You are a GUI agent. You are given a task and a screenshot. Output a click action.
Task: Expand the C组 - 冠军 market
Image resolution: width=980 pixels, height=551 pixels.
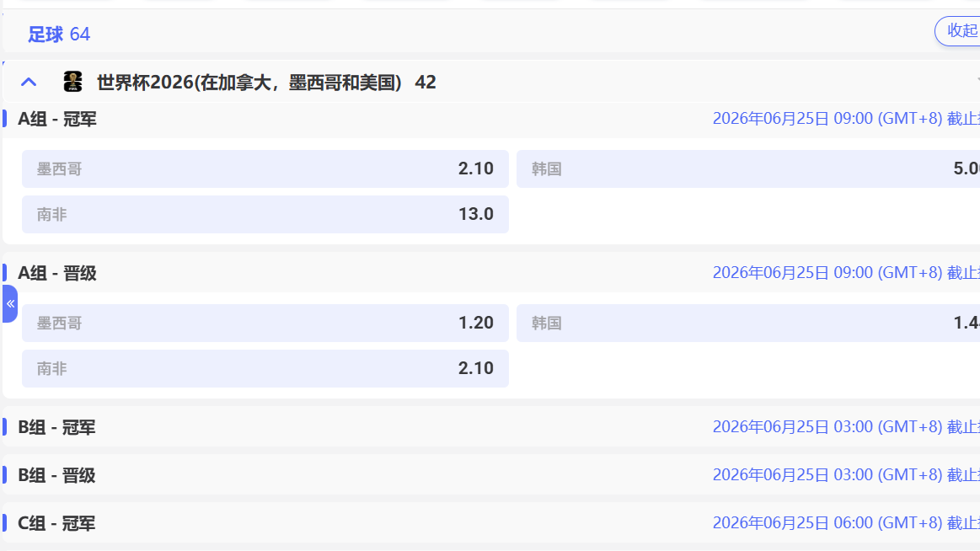[x=57, y=523]
